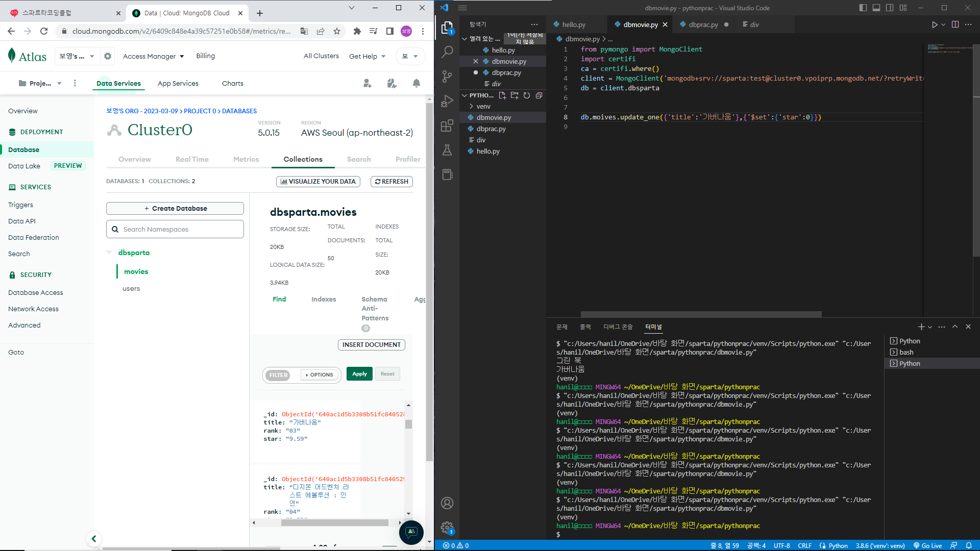The height and width of the screenshot is (551, 980).
Task: Toggle the VS Code primary side bar
Action: tap(863, 8)
